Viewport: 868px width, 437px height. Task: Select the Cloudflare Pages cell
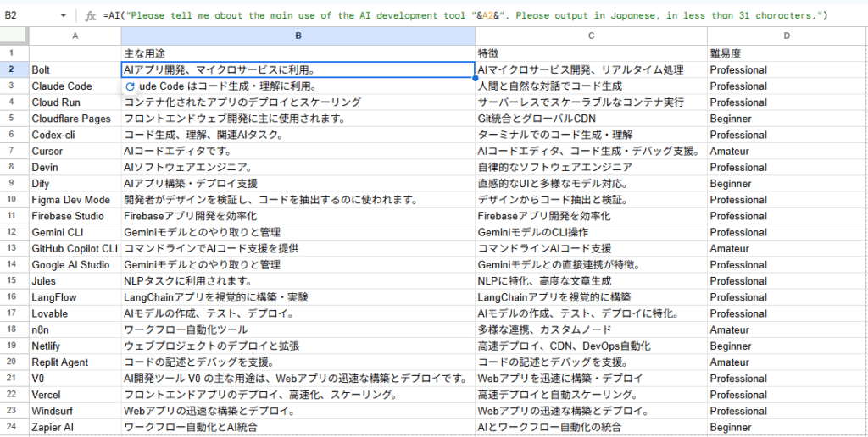click(75, 119)
